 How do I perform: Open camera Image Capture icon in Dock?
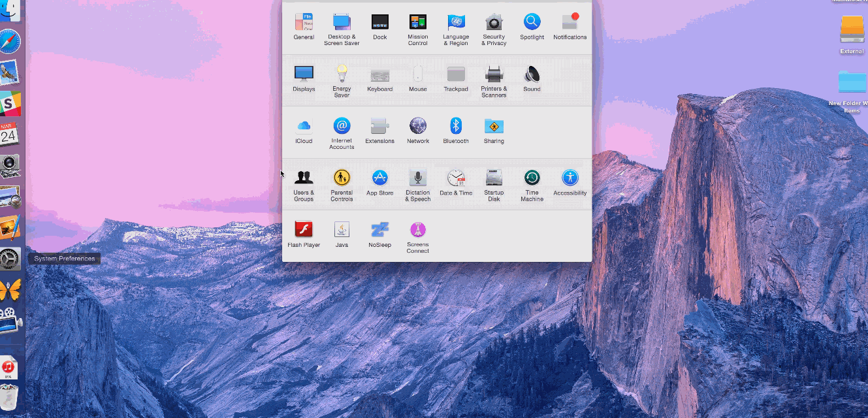pyautogui.click(x=10, y=166)
